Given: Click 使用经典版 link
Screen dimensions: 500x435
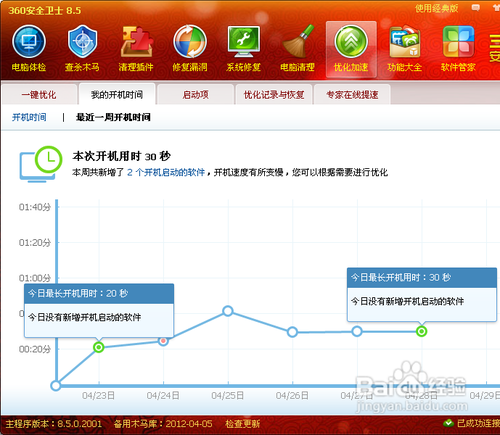Looking at the screenshot, I should point(437,8).
